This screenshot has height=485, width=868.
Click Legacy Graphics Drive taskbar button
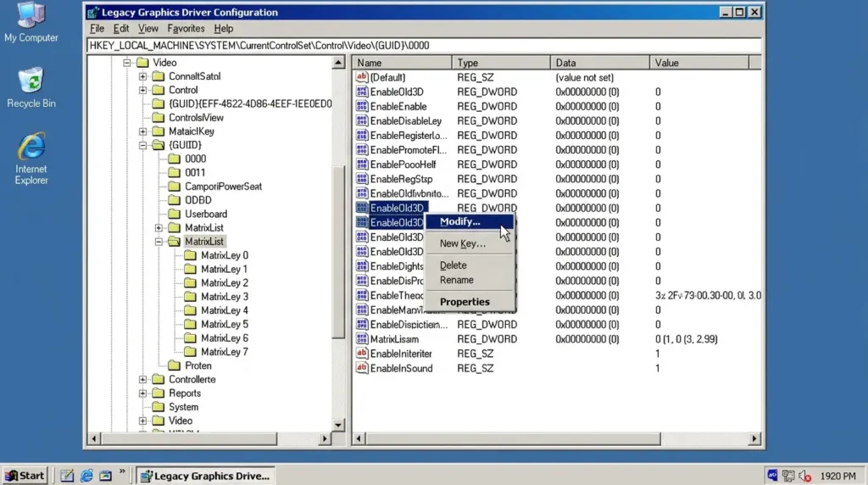pyautogui.click(x=206, y=476)
